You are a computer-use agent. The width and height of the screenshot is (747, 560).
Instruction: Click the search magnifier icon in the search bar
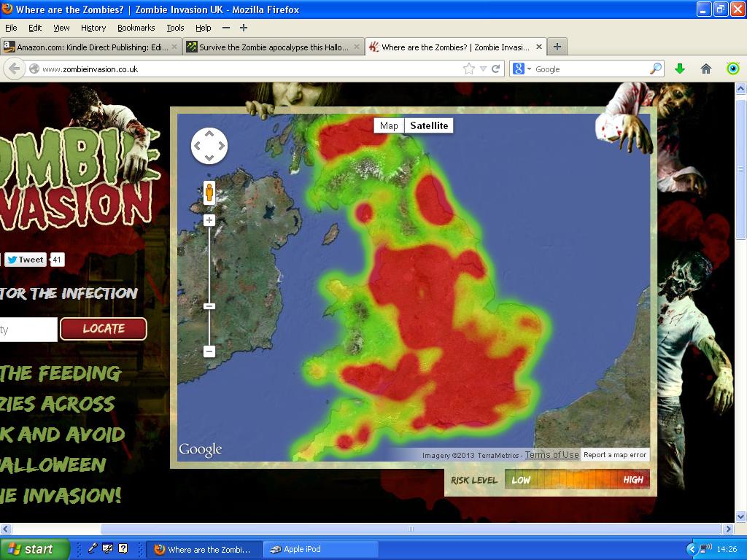tap(656, 69)
